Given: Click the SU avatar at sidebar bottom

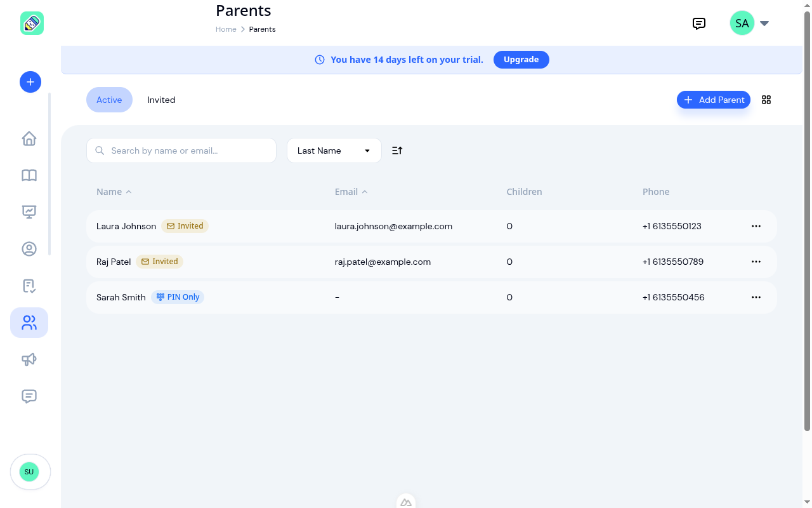Looking at the screenshot, I should tap(29, 472).
